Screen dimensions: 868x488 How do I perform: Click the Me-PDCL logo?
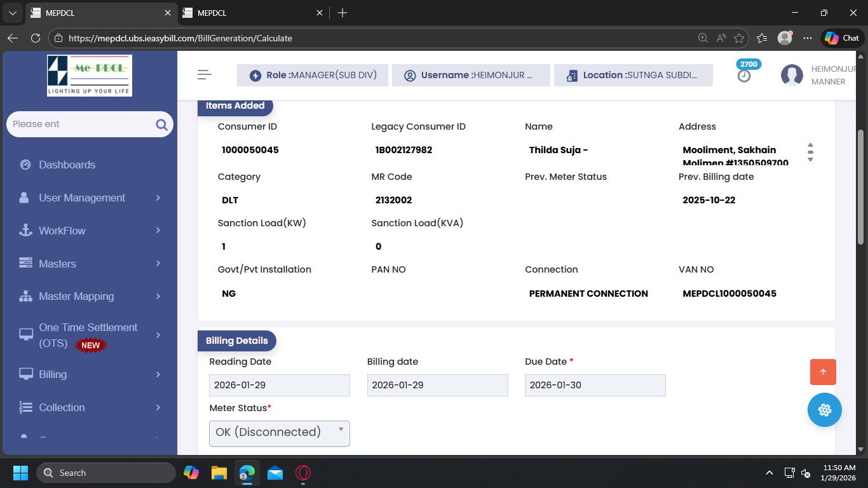click(x=90, y=76)
